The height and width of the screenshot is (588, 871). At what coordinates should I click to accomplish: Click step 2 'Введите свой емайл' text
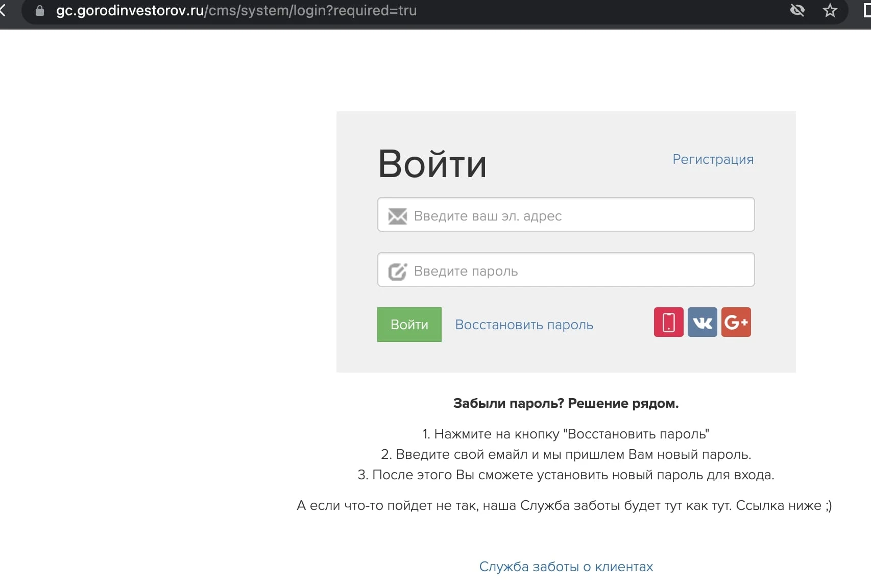pyautogui.click(x=566, y=454)
